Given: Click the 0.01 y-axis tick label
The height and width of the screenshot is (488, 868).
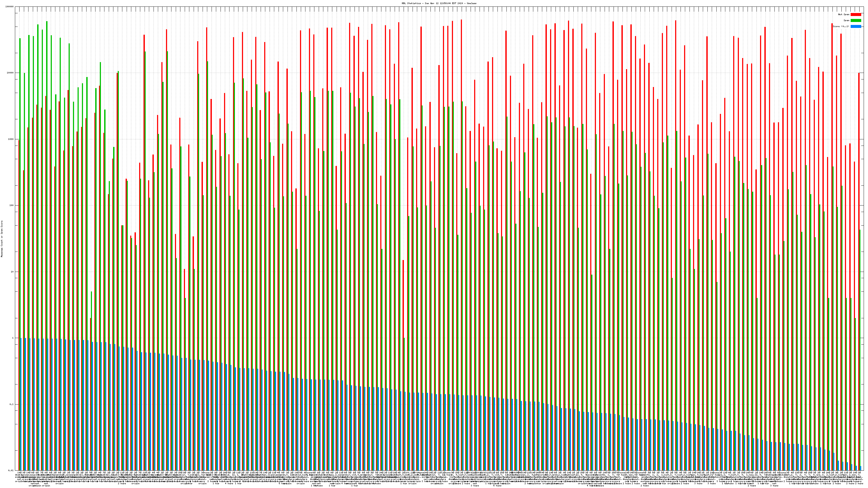Looking at the screenshot, I should (x=11, y=470).
